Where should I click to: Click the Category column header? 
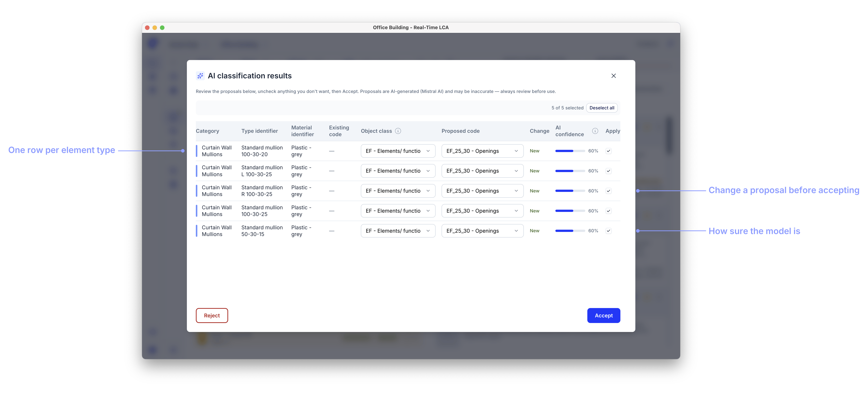coord(207,131)
